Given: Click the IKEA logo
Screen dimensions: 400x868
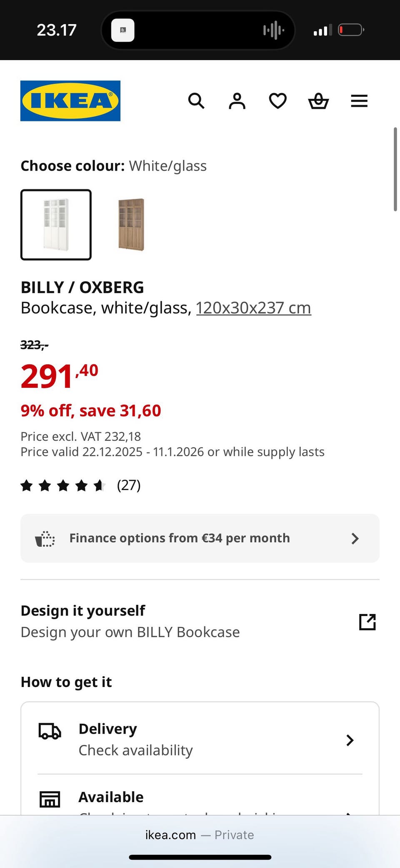Looking at the screenshot, I should 70,101.
